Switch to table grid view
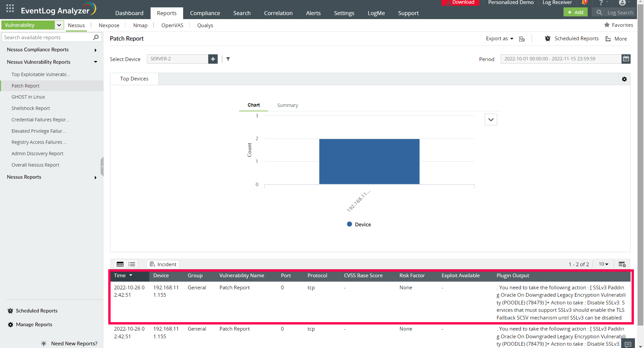The width and height of the screenshot is (644, 348). click(x=120, y=264)
